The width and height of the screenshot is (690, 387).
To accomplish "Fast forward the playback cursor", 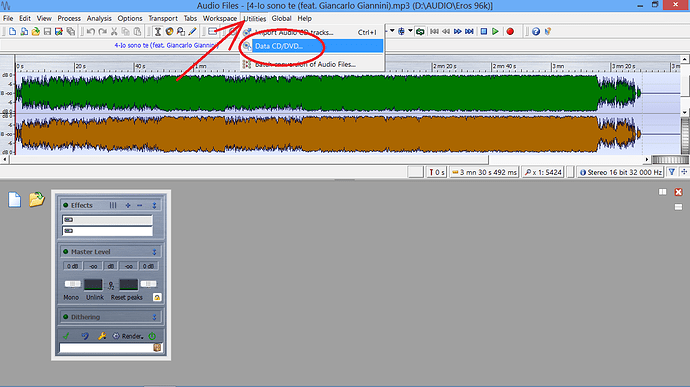I will pyautogui.click(x=458, y=32).
